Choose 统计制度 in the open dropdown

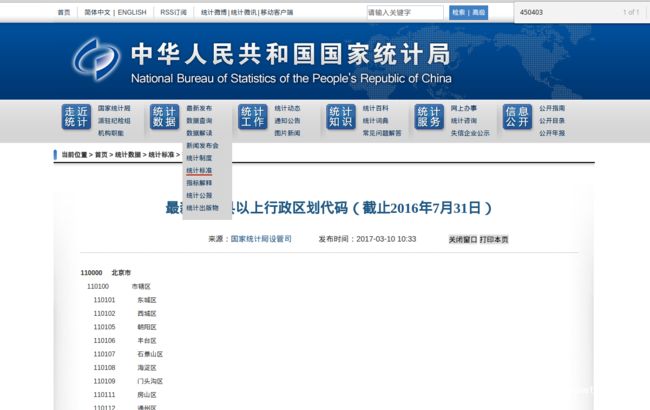coord(199,158)
